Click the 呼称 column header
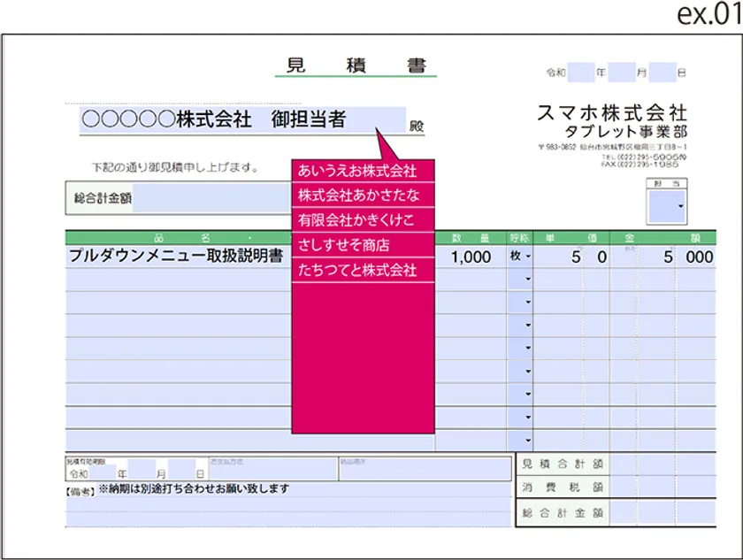 [x=520, y=238]
